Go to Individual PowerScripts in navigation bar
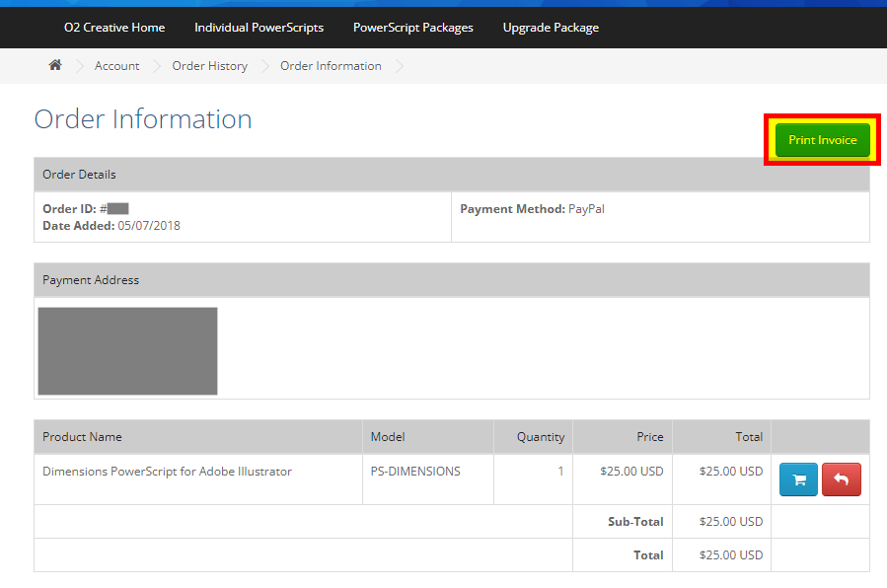The height and width of the screenshot is (588, 887). 259,28
